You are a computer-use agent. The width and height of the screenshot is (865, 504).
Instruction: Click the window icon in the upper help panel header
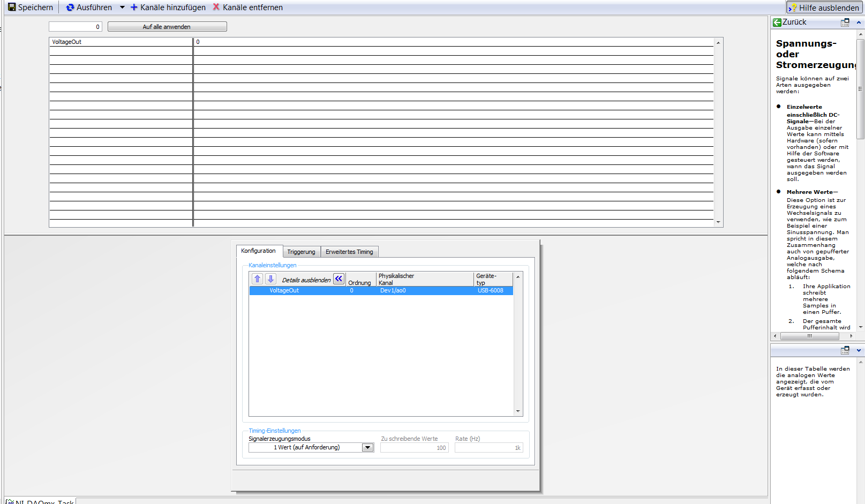(x=845, y=22)
